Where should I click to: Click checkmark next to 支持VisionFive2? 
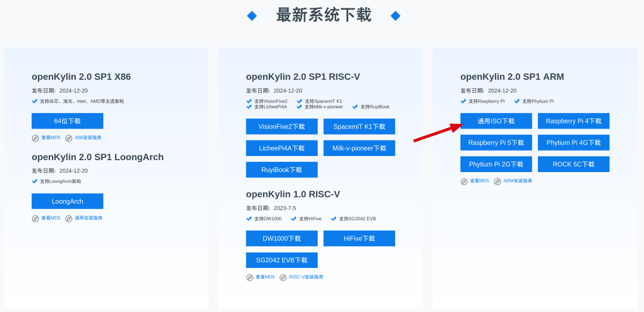click(249, 101)
